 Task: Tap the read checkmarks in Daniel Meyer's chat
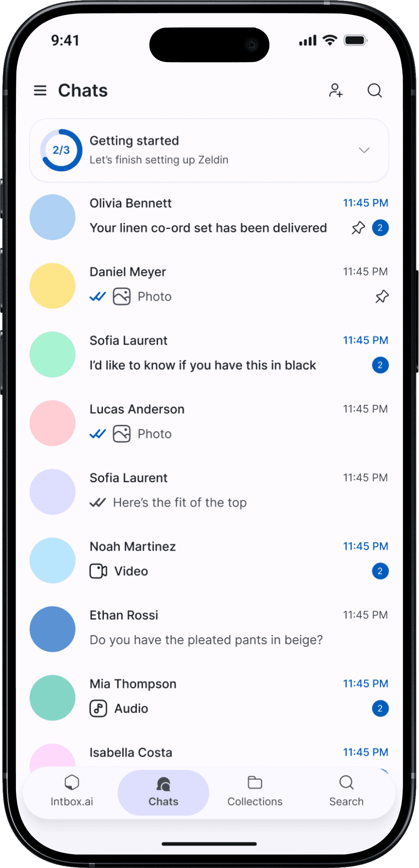point(97,297)
